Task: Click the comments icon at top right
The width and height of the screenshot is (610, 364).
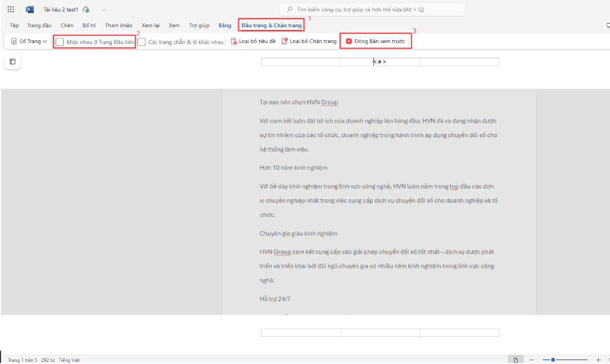Action: coord(607,25)
